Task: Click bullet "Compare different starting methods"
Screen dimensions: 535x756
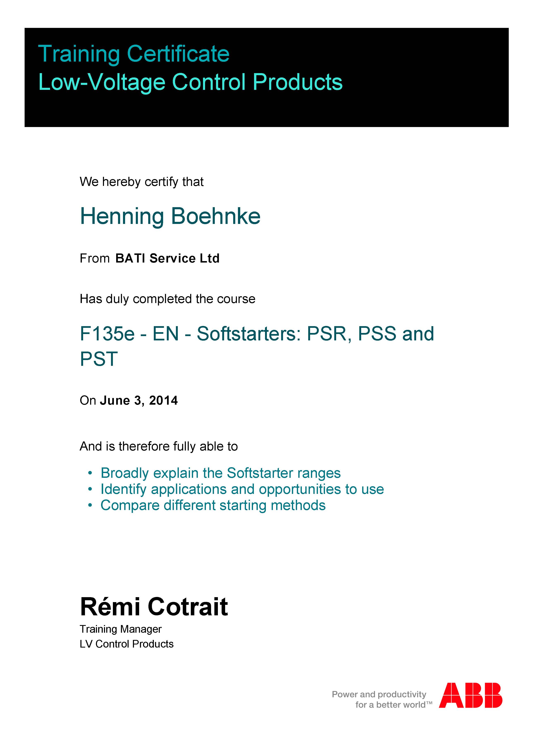Action: pyautogui.click(x=213, y=505)
